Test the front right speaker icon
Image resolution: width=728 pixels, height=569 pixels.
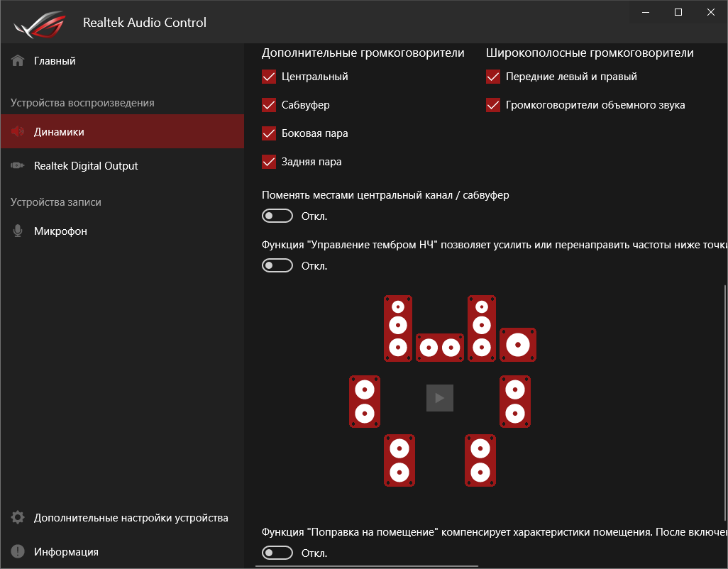point(482,328)
